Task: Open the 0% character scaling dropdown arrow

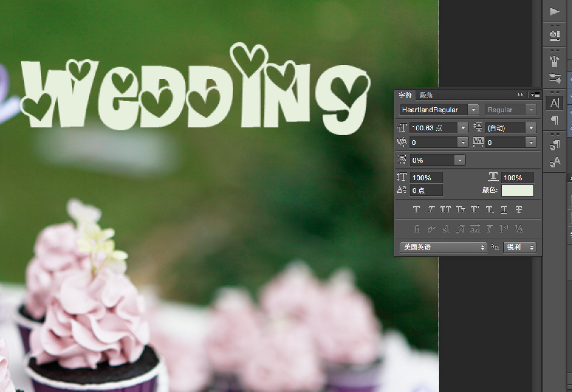Action: pyautogui.click(x=460, y=160)
